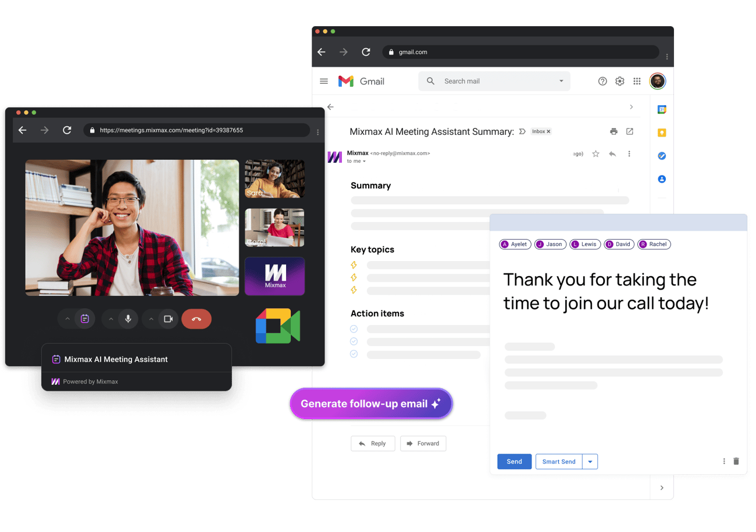Open Gmail support question mark icon
The width and height of the screenshot is (756, 532).
[602, 81]
